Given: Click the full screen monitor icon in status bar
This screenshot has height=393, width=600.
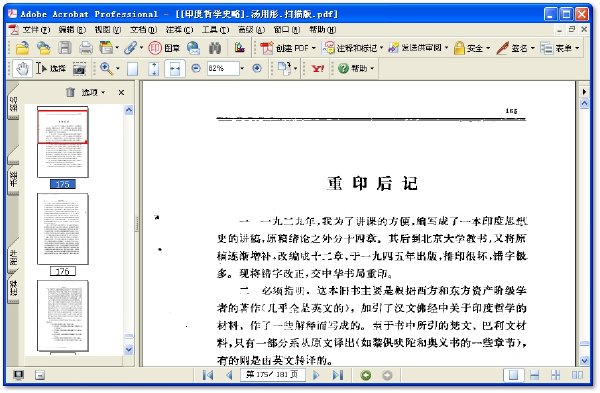Looking at the screenshot, I should click(18, 375).
